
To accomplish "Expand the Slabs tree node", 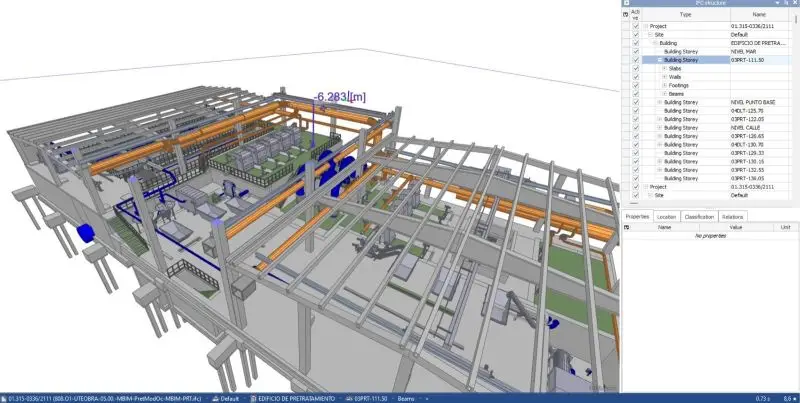I will tap(663, 69).
